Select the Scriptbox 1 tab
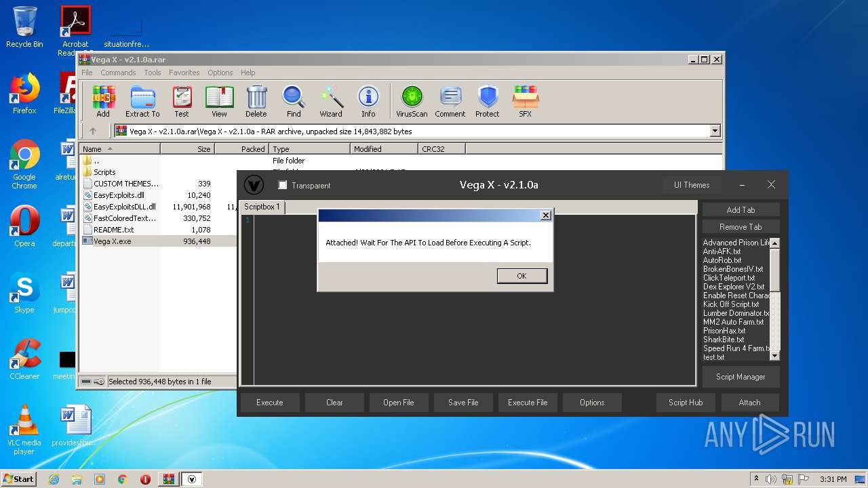The image size is (868, 488). (x=262, y=207)
